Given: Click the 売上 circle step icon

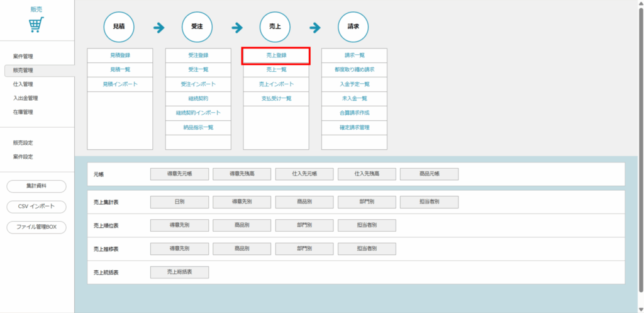Looking at the screenshot, I should (275, 27).
